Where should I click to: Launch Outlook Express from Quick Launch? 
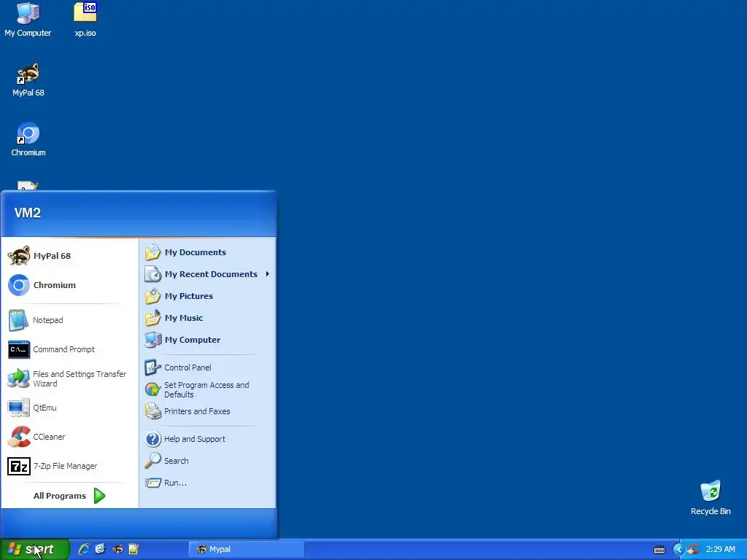[100, 549]
